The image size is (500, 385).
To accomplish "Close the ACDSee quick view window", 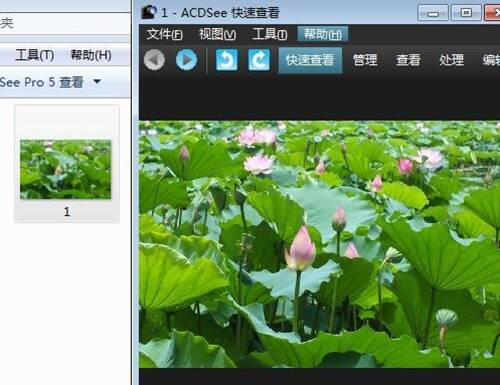I will [x=492, y=13].
